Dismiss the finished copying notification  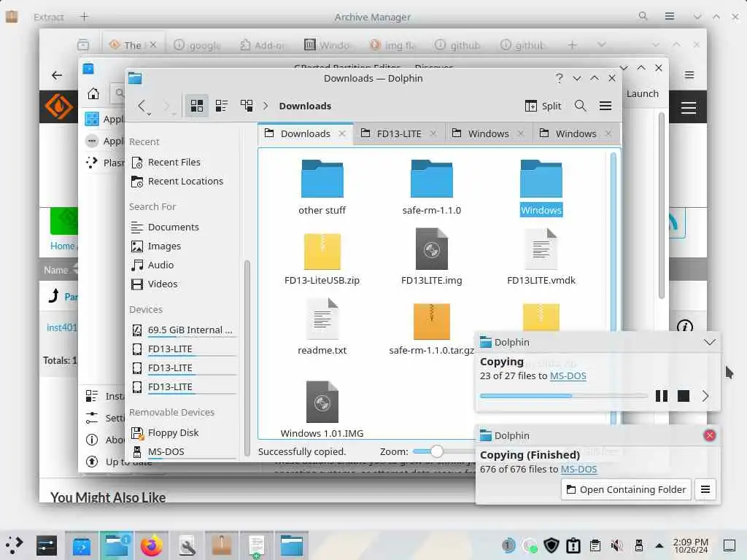(x=709, y=435)
